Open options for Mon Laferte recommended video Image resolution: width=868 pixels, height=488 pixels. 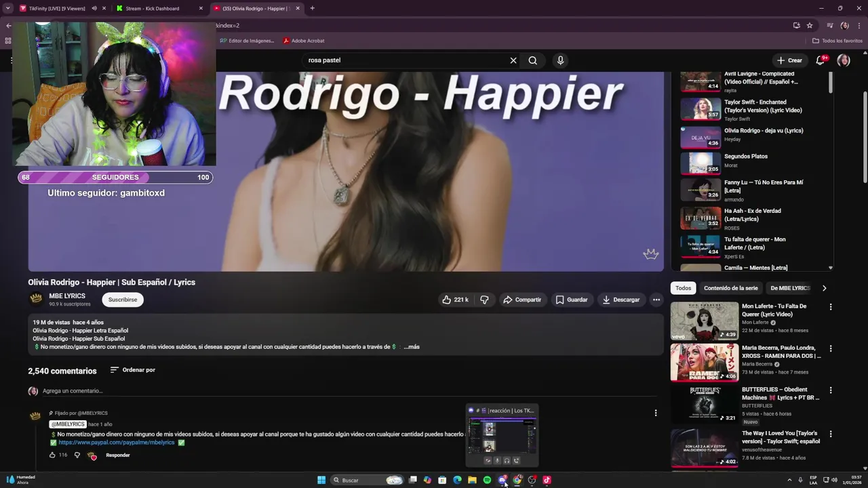coord(831,307)
